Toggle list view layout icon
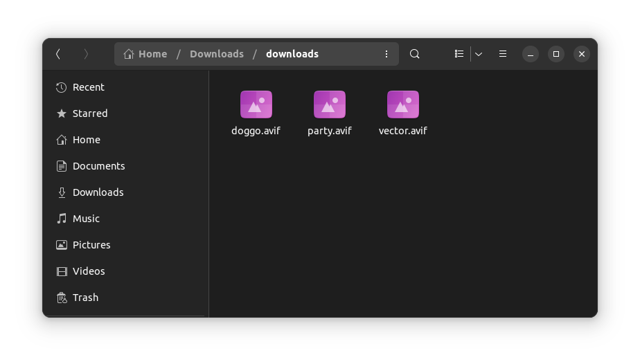The height and width of the screenshot is (364, 640). (459, 54)
